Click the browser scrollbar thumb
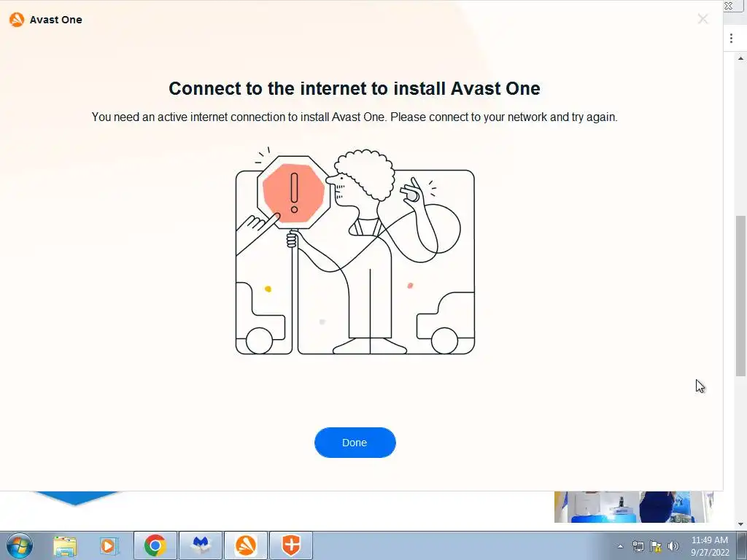This screenshot has width=747, height=560. (x=741, y=295)
